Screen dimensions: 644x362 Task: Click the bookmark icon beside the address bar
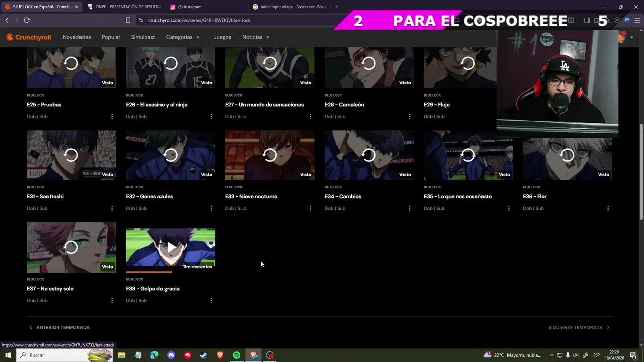(128, 20)
